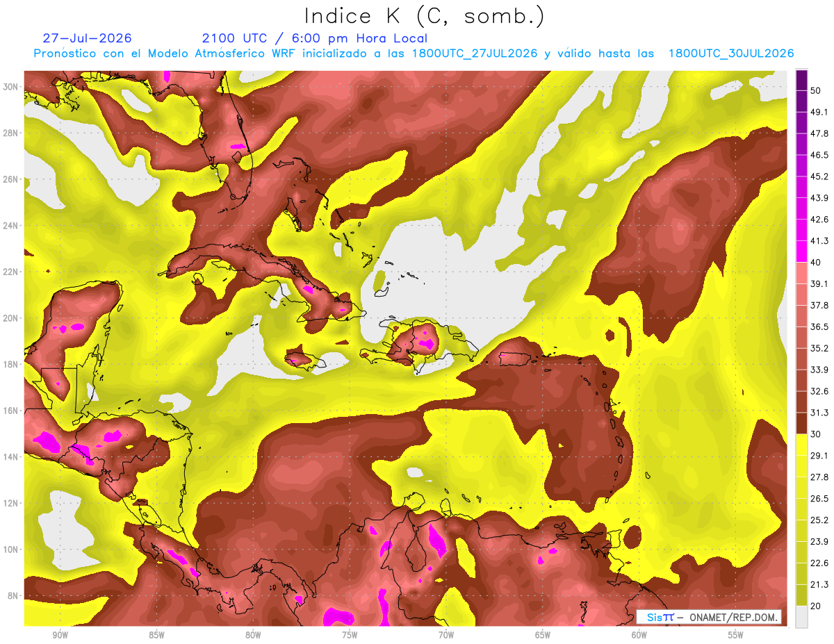Click the colorbar value 45.2

(x=819, y=176)
